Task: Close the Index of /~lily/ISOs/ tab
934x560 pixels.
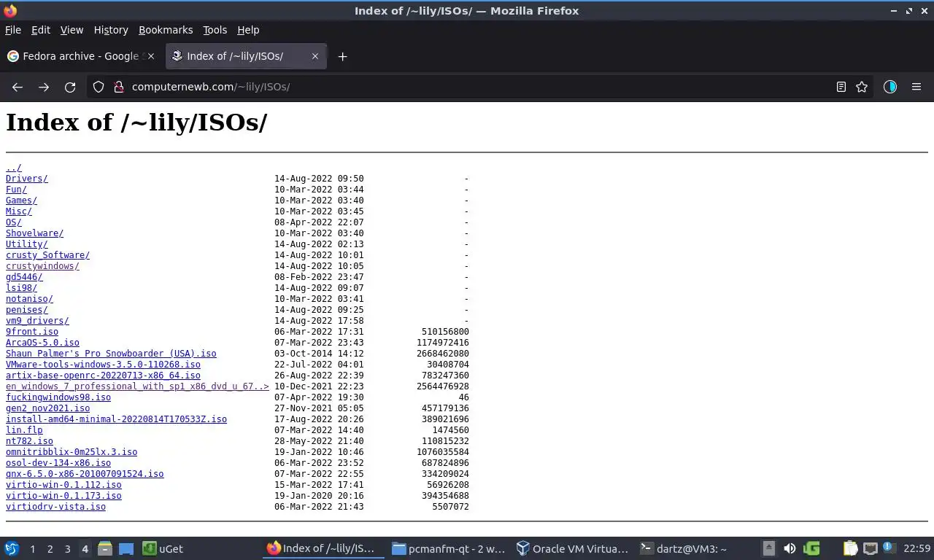Action: pos(315,56)
